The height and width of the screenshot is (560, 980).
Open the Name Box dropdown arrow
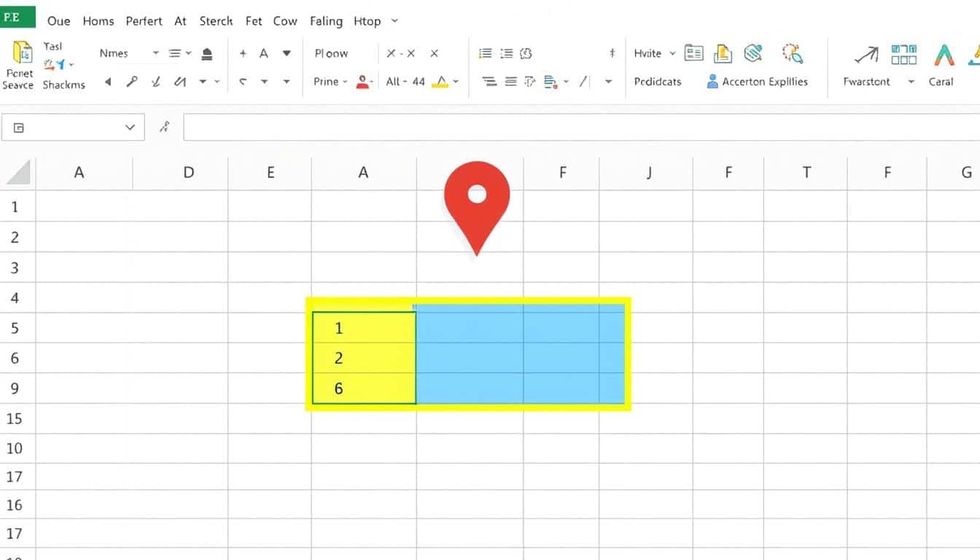[x=130, y=128]
